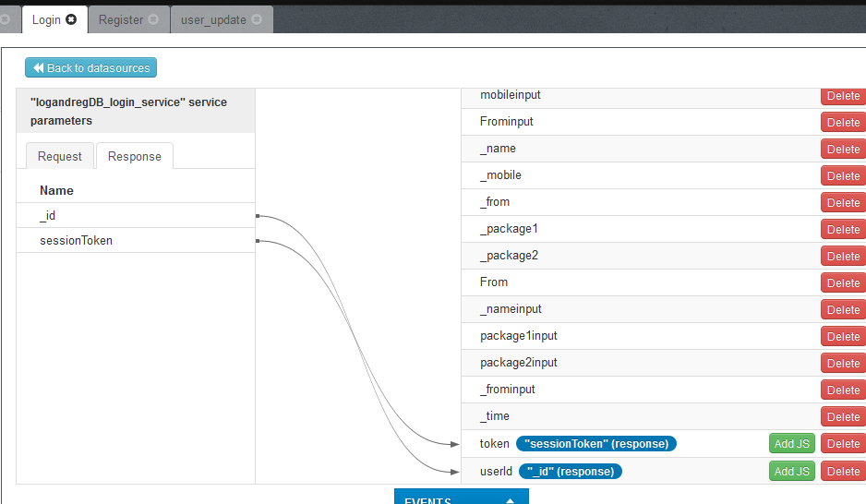Click the "_id" (response) mapping badge
The image size is (866, 504).
tap(570, 471)
